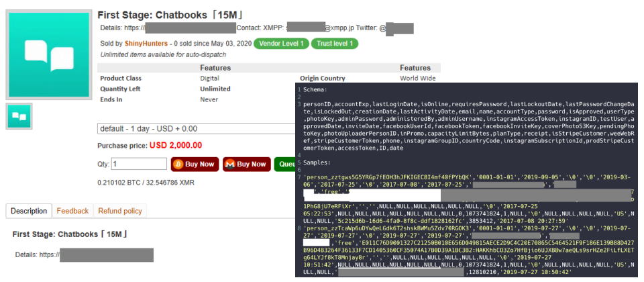Click the '0.210102 BTC / 32.546786 XMR' text
Screen dimensions: 644x282
[x=146, y=183]
